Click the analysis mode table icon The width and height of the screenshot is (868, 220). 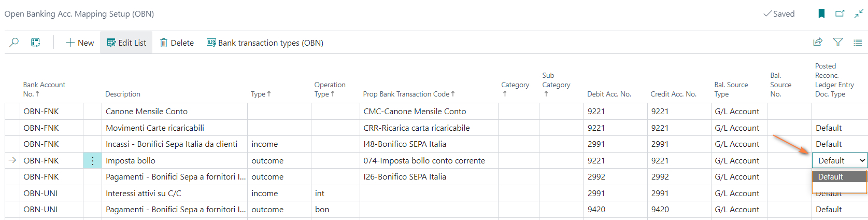(35, 43)
